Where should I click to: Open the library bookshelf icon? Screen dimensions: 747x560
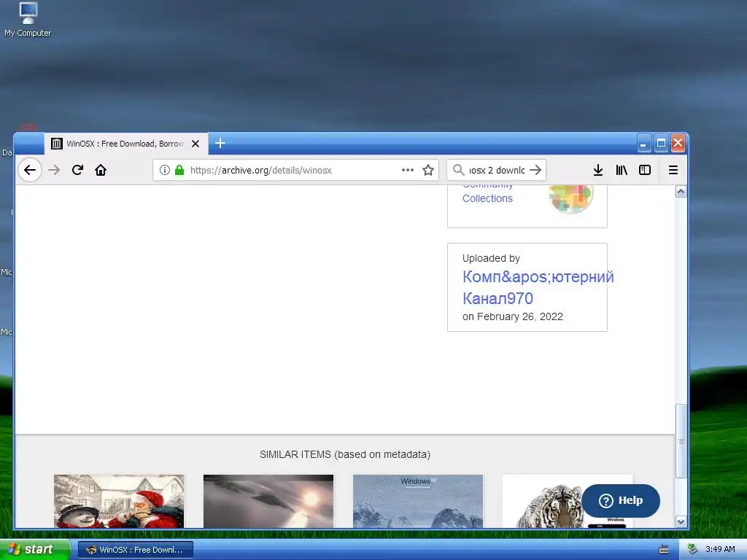click(622, 170)
